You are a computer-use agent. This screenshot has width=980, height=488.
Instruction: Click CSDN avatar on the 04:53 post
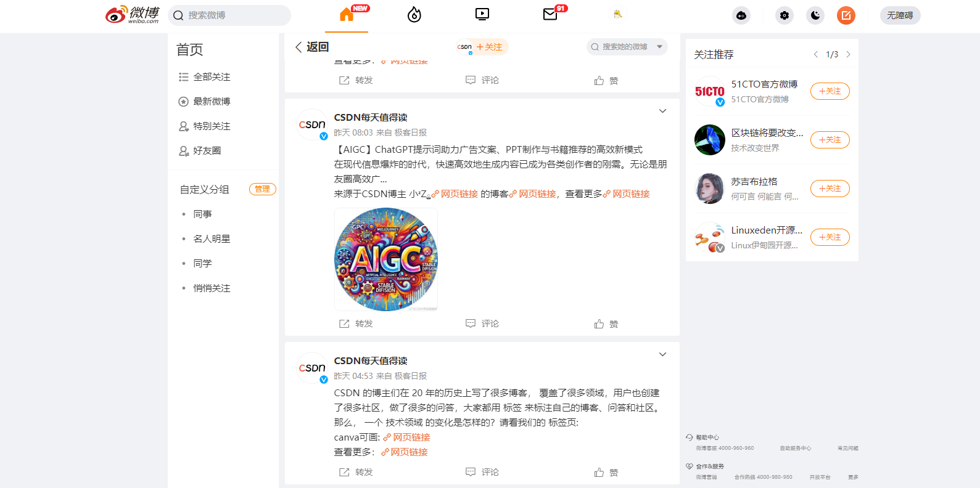(x=312, y=368)
